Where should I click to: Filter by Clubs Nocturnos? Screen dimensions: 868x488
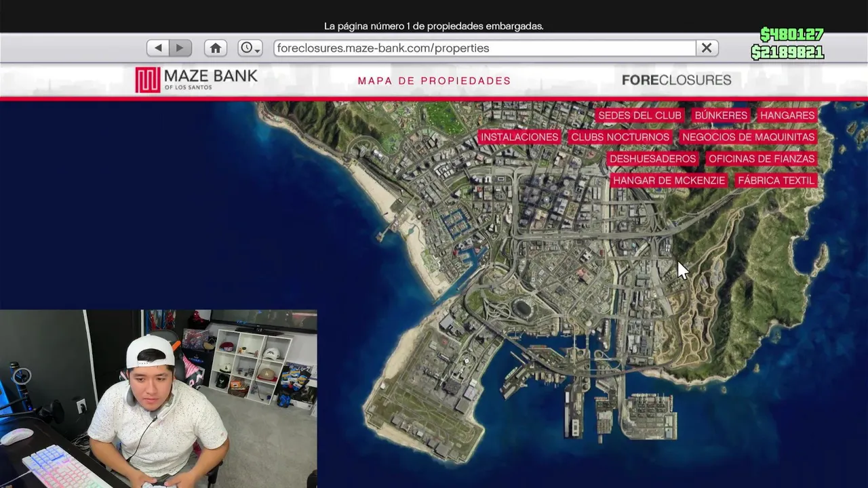[x=620, y=137]
